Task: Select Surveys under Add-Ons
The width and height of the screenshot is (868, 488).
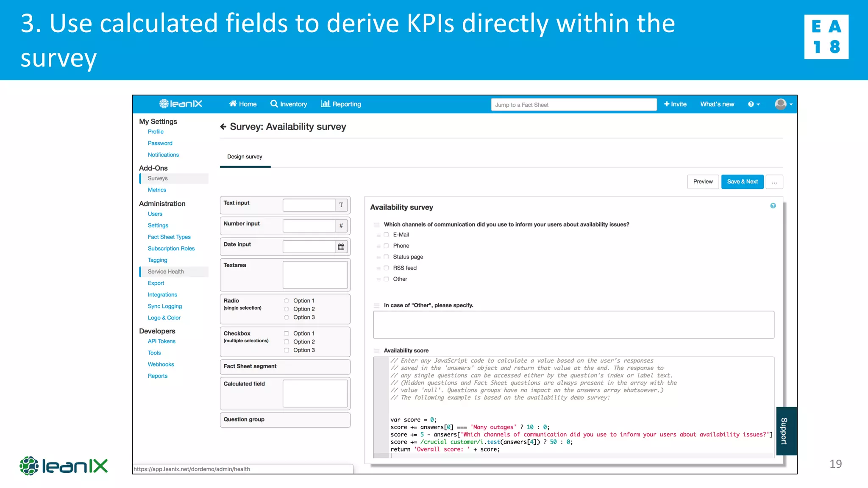Action: (x=174, y=178)
